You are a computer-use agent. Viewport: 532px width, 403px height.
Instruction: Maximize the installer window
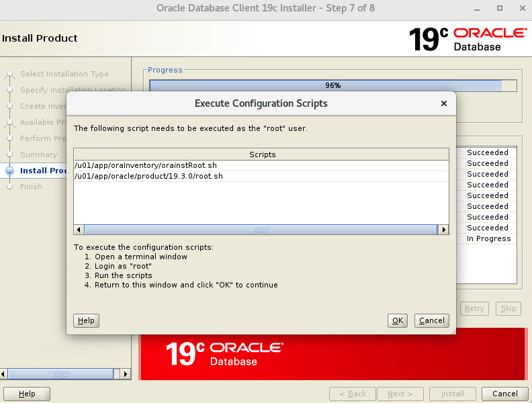point(500,8)
